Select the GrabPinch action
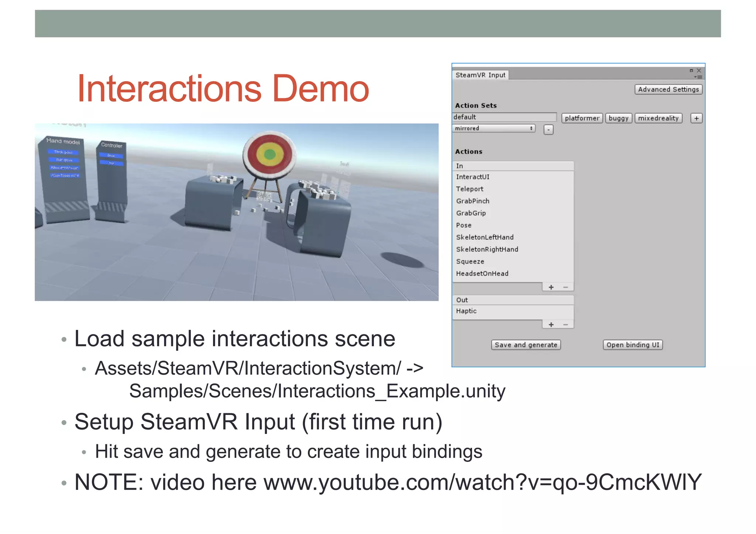Image resolution: width=756 pixels, height=534 pixels. pos(513,201)
